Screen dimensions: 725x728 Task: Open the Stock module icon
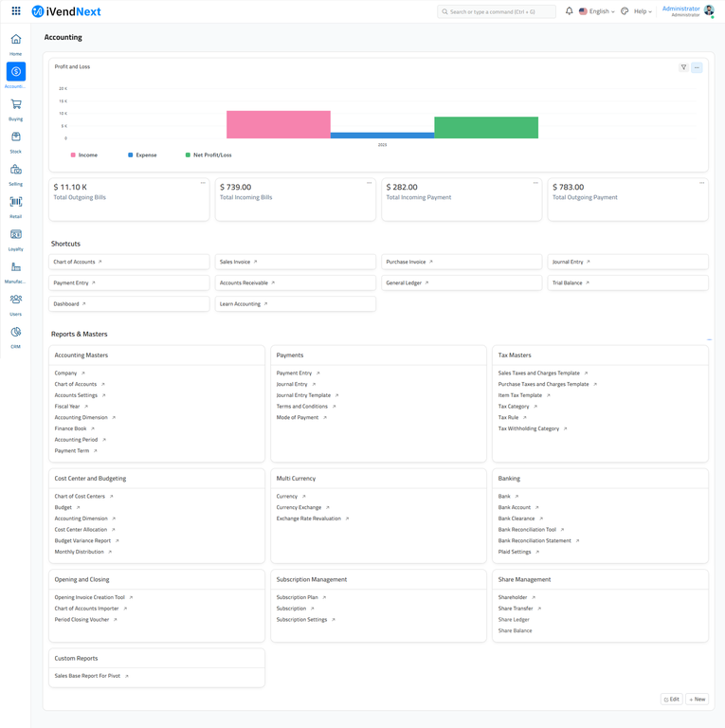[x=16, y=137]
